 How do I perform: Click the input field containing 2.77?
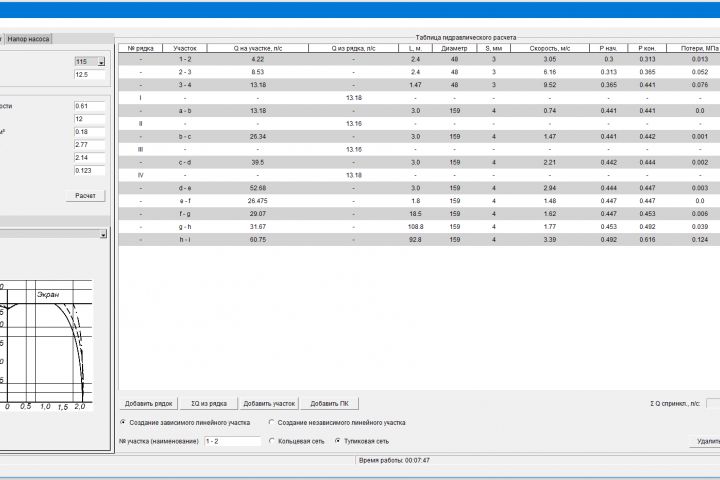click(x=90, y=145)
